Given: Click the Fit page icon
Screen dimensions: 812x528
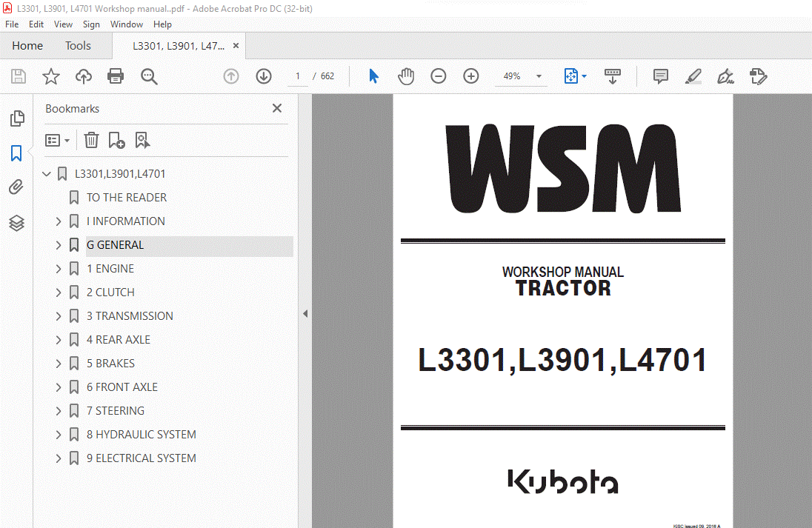Looking at the screenshot, I should pos(570,76).
